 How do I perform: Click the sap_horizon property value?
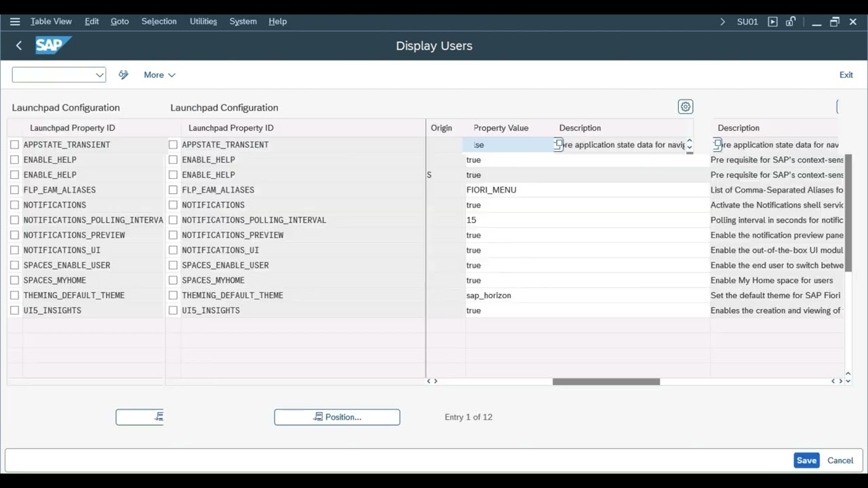pos(489,296)
